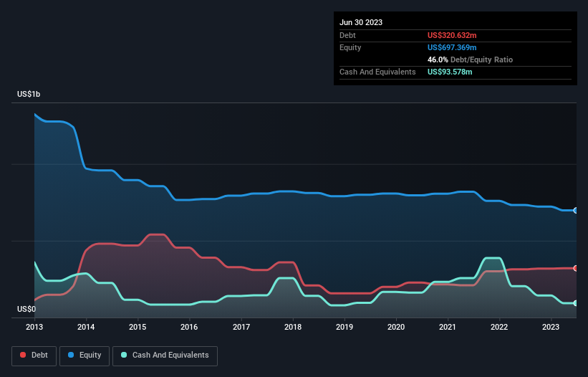This screenshot has width=588, height=377.
Task: Toggle the Debt legend button
Action: click(34, 355)
